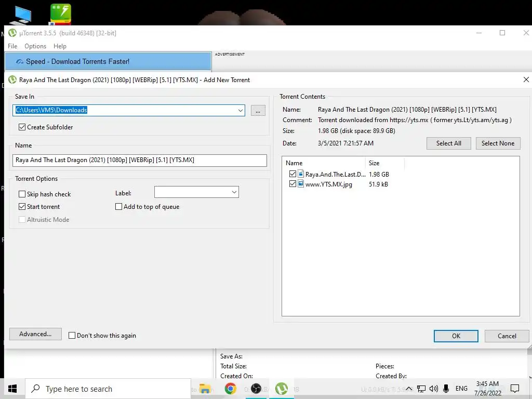The height and width of the screenshot is (399, 532).
Task: Sort files by the Name column header
Action: click(323, 163)
